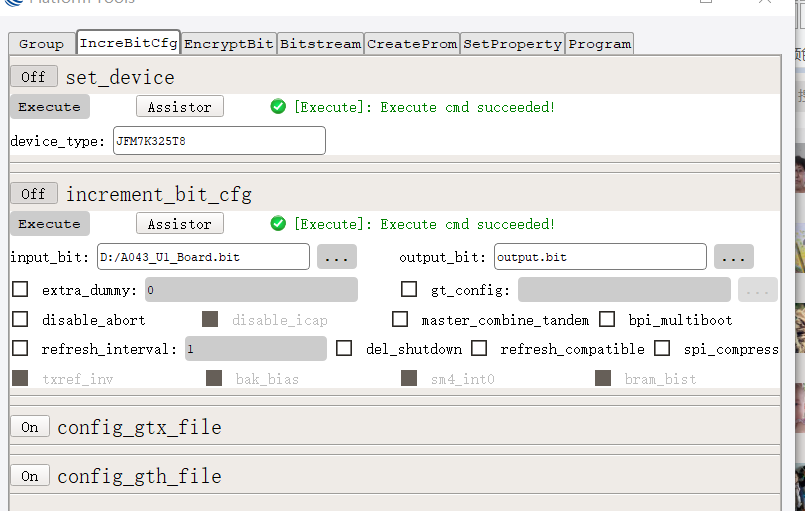
Task: Toggle Off button for increment_bit_cfg section
Action: click(x=34, y=194)
